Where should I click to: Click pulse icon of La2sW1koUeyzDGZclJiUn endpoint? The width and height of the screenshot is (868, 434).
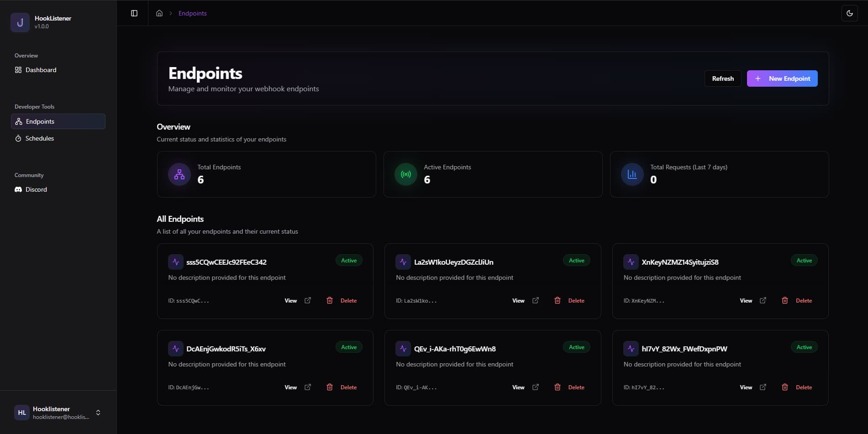403,262
